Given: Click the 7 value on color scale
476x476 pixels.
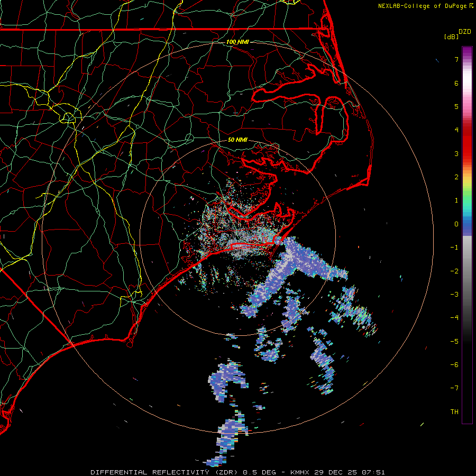Looking at the screenshot, I should tap(456, 59).
